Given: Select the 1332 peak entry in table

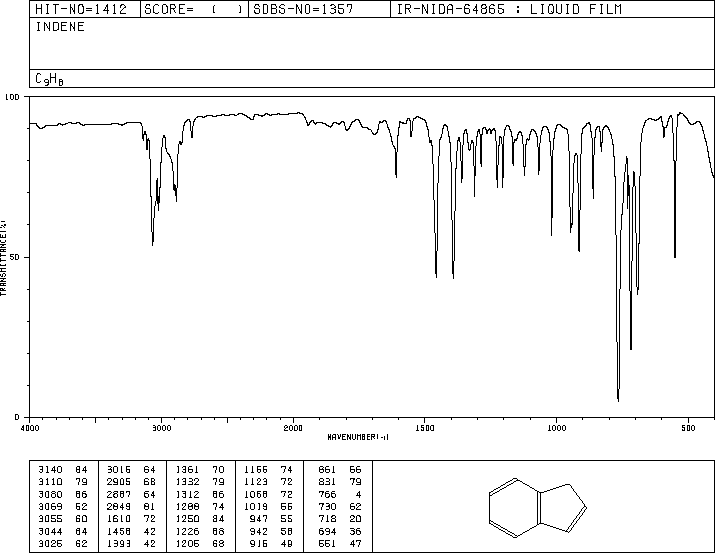Looking at the screenshot, I should coord(200,482).
